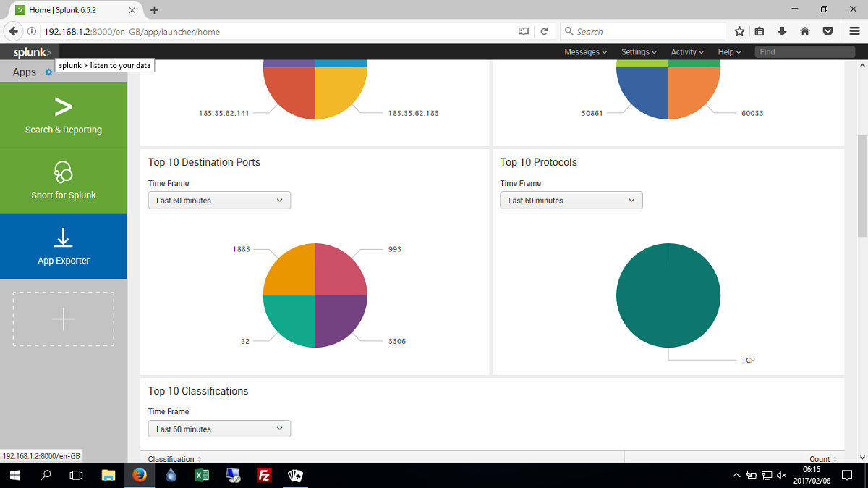Open the Settings menu in Splunk
This screenshot has width=868, height=488.
[638, 51]
